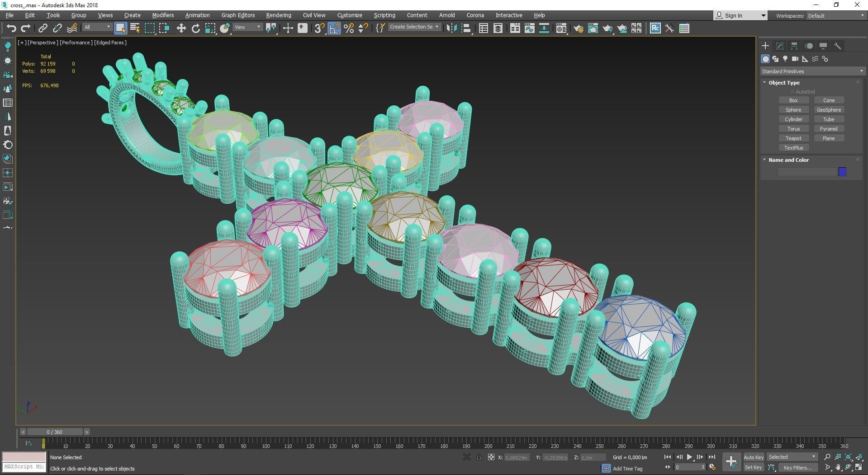Screen dimensions: 868x475
Task: Expand the Sign In account dropdown arrow
Action: pyautogui.click(x=764, y=16)
